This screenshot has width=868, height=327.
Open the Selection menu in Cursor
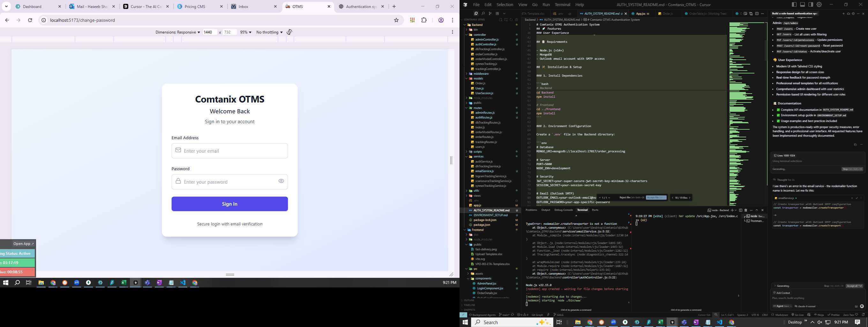pyautogui.click(x=505, y=4)
